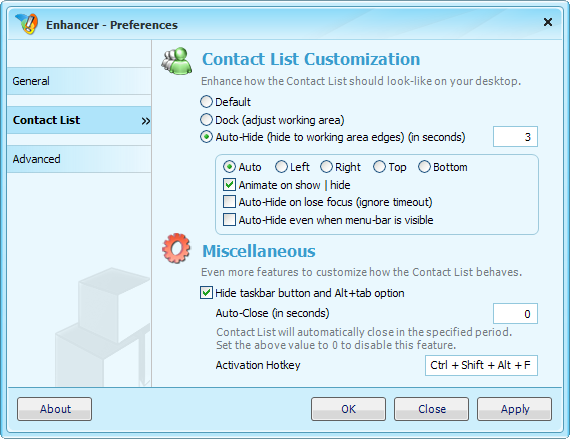Screen dimensions: 570x439
Task: Click the green contacts icon beside Contact List Customization
Action: coord(177,61)
